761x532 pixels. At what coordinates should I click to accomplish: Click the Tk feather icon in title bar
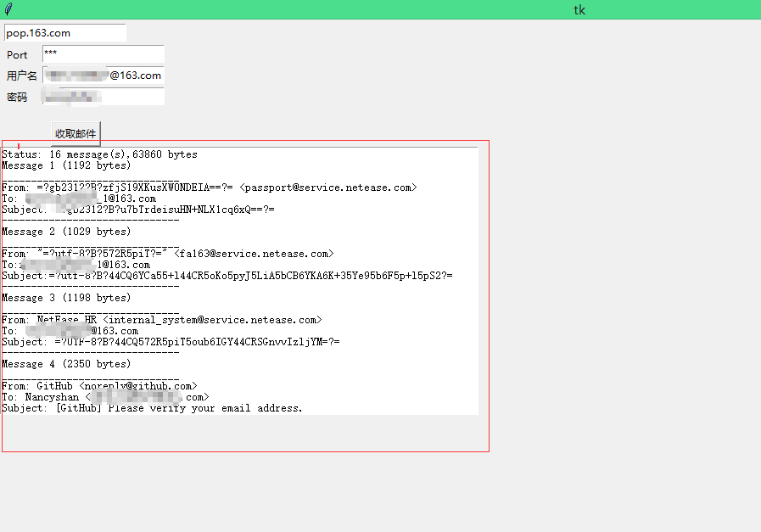pyautogui.click(x=8, y=9)
